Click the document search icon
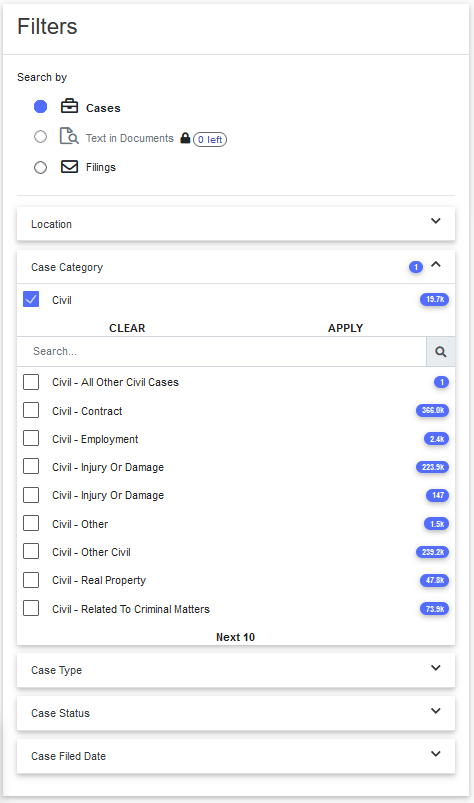This screenshot has height=803, width=474. click(69, 136)
